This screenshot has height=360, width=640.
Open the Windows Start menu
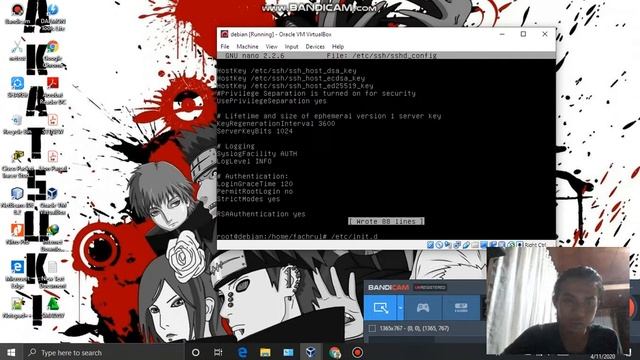pyautogui.click(x=11, y=352)
